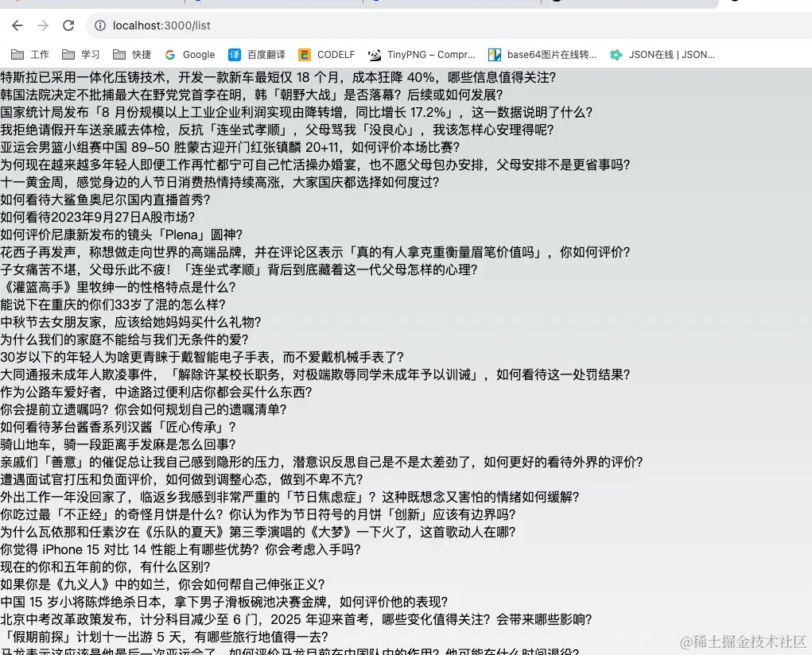Click the row 30岁以下的年轻人 智能电子手表
This screenshot has height=655, width=812.
point(202,357)
